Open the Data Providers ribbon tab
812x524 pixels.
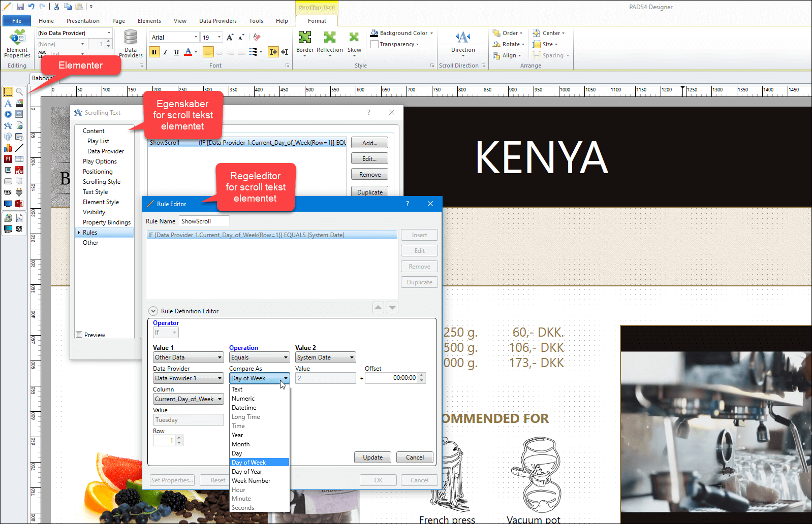tap(218, 21)
